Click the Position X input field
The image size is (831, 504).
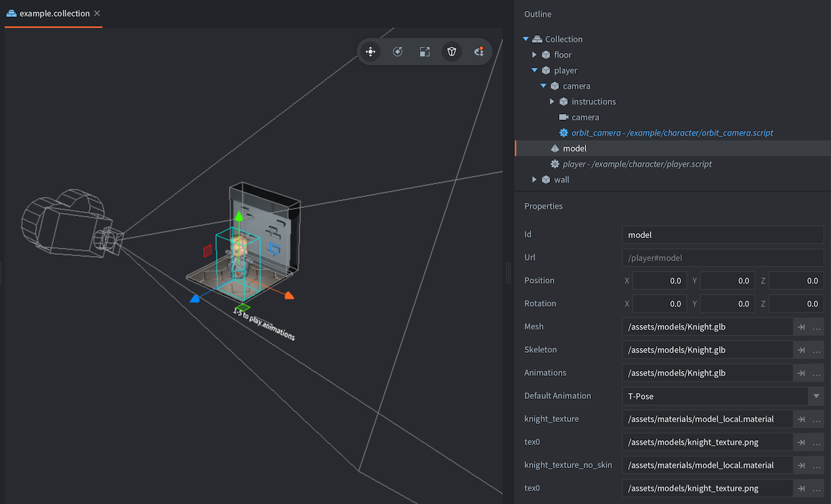click(x=658, y=281)
